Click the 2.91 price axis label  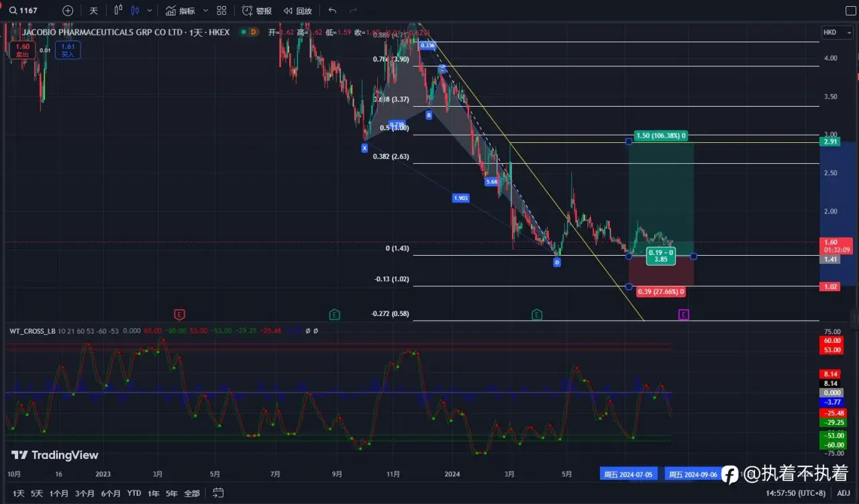pos(831,142)
